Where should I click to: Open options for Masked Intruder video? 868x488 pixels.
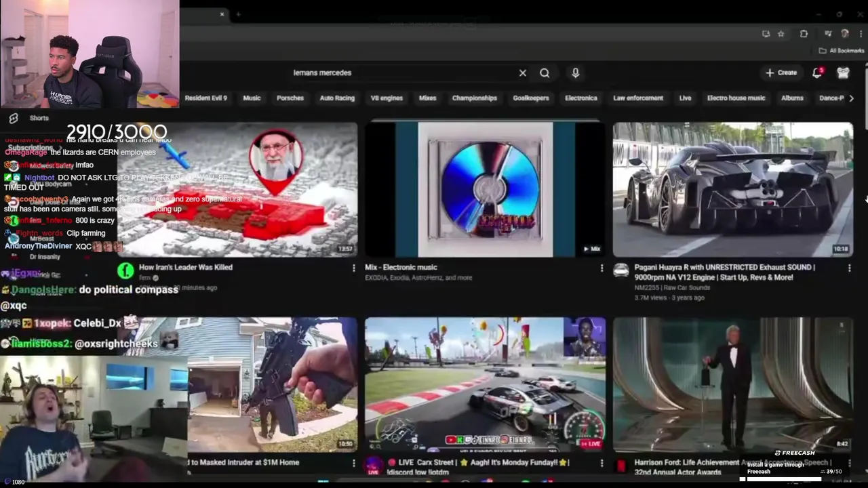[x=353, y=463]
